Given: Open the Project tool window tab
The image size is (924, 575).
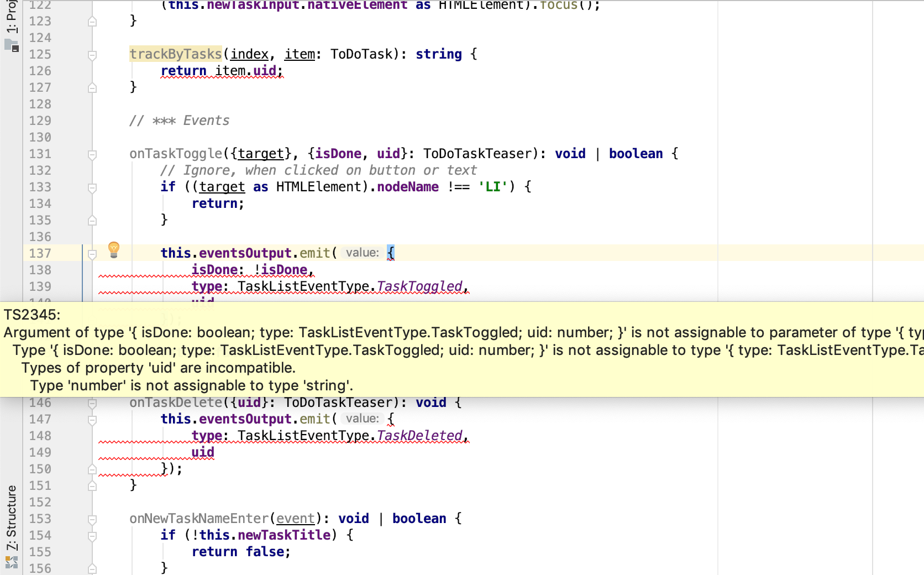Looking at the screenshot, I should (x=11, y=25).
